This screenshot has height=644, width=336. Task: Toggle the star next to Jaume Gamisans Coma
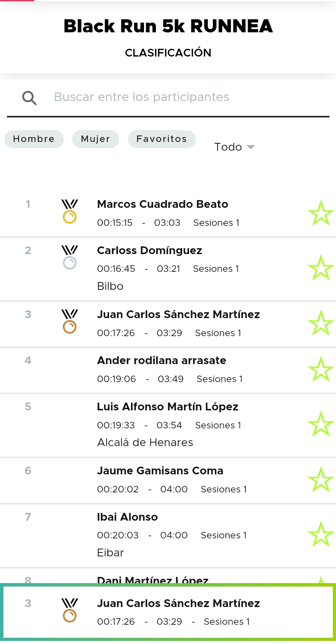coord(321,480)
